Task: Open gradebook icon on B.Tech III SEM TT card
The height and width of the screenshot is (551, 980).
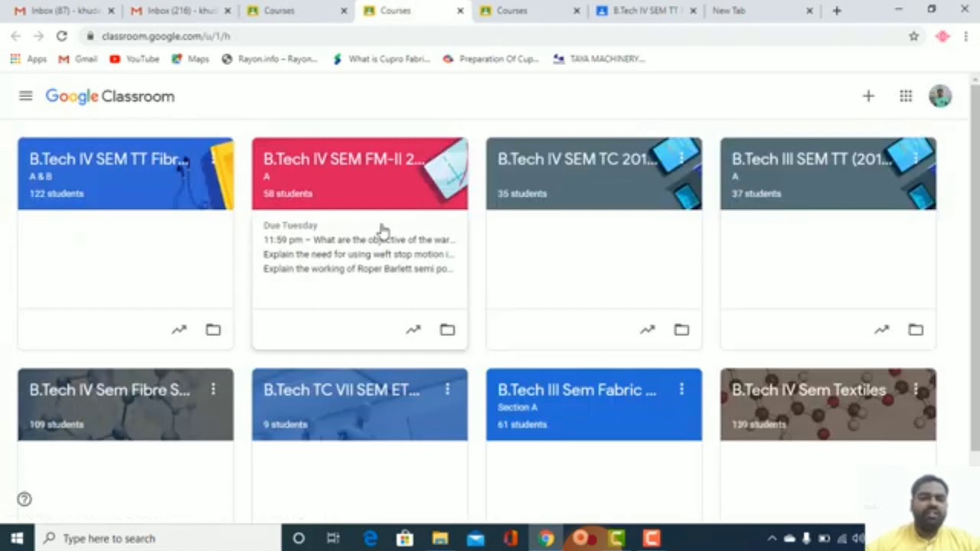Action: coord(881,329)
